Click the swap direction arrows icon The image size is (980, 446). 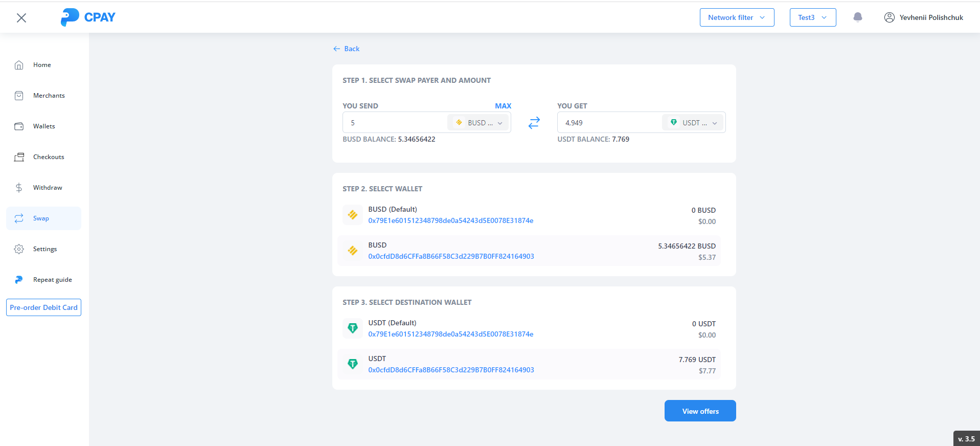[x=534, y=123]
